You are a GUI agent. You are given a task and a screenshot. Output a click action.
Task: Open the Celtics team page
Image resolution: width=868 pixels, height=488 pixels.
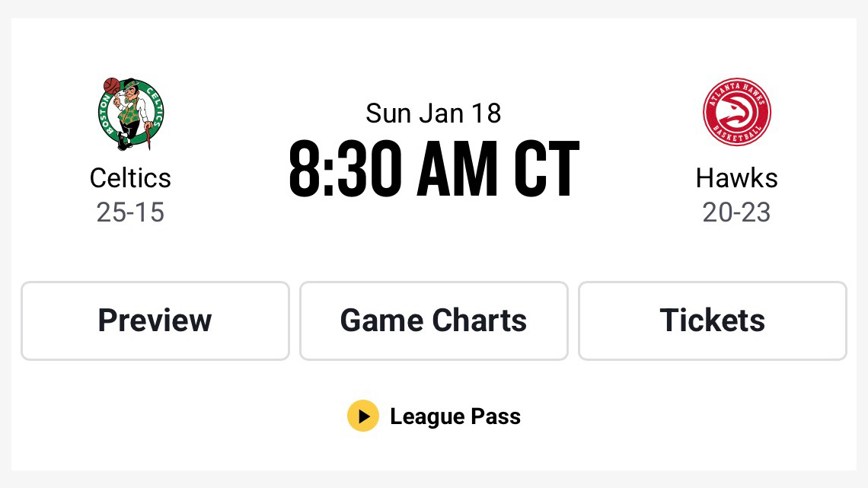point(130,177)
